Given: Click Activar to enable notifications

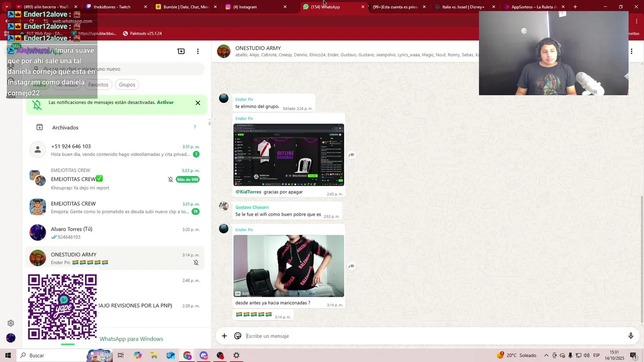Looking at the screenshot, I should coord(165,102).
